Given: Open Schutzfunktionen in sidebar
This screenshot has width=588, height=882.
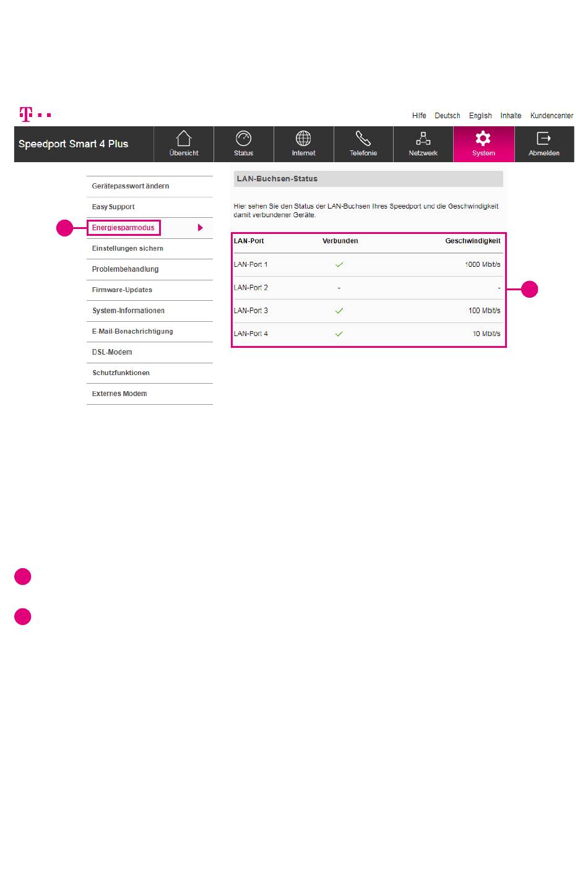Looking at the screenshot, I should (121, 373).
